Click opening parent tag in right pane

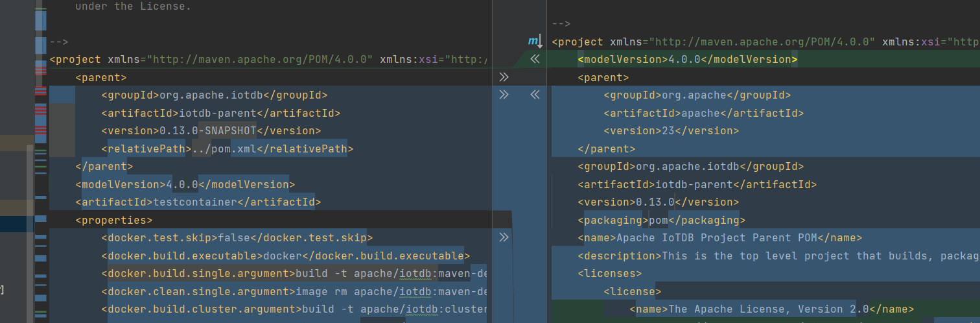pyautogui.click(x=603, y=77)
